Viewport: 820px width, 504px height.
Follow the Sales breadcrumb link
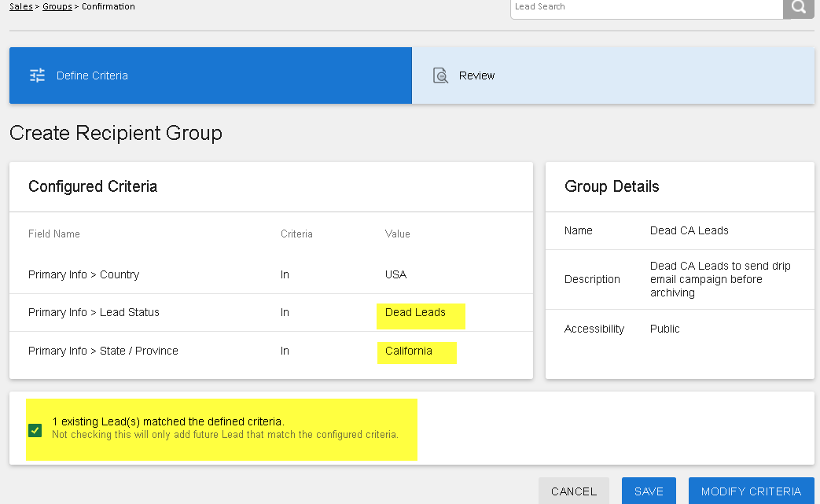pos(20,6)
